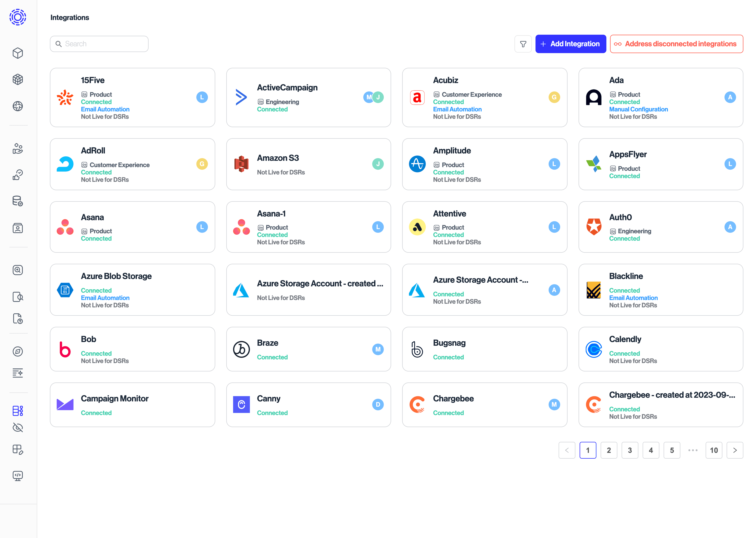Screen dimensions: 756x538
Task: Open the thumbs-up consent icon in sidebar
Action: [x=18, y=175]
